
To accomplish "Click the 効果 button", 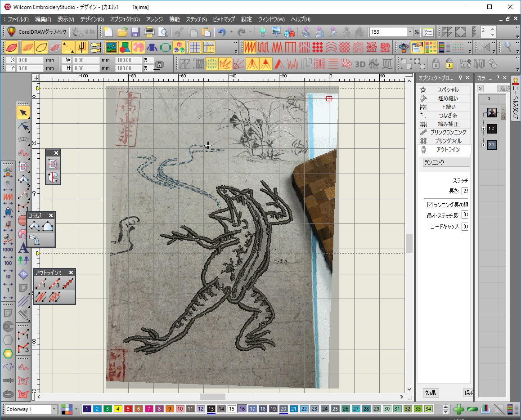I will coord(431,393).
